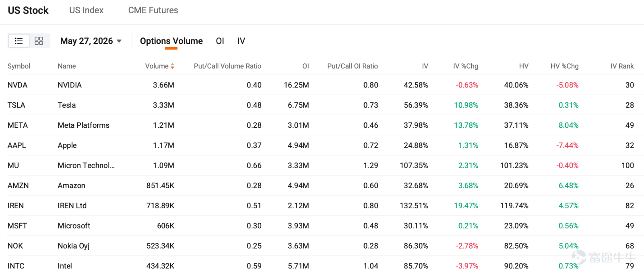The image size is (644, 272).
Task: Sort by IV Rank column header
Action: coord(622,66)
